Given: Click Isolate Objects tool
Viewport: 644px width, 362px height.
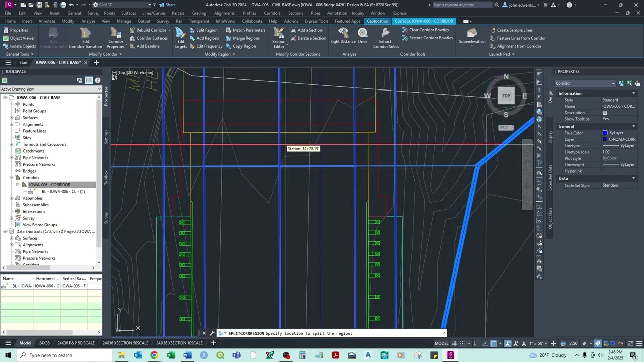Looking at the screenshot, I should click(x=19, y=46).
